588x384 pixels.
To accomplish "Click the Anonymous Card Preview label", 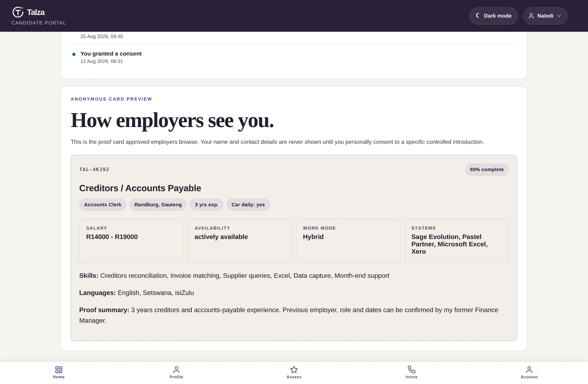I will (111, 99).
